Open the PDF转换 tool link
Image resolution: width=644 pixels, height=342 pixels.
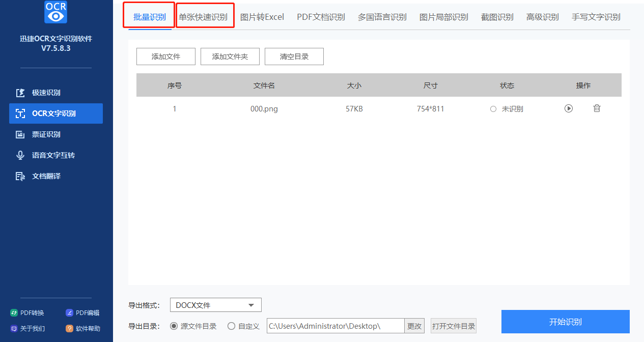point(27,313)
